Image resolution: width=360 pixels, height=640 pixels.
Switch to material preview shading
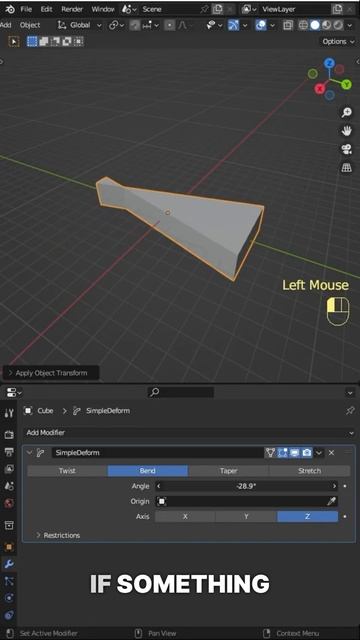pyautogui.click(x=327, y=25)
